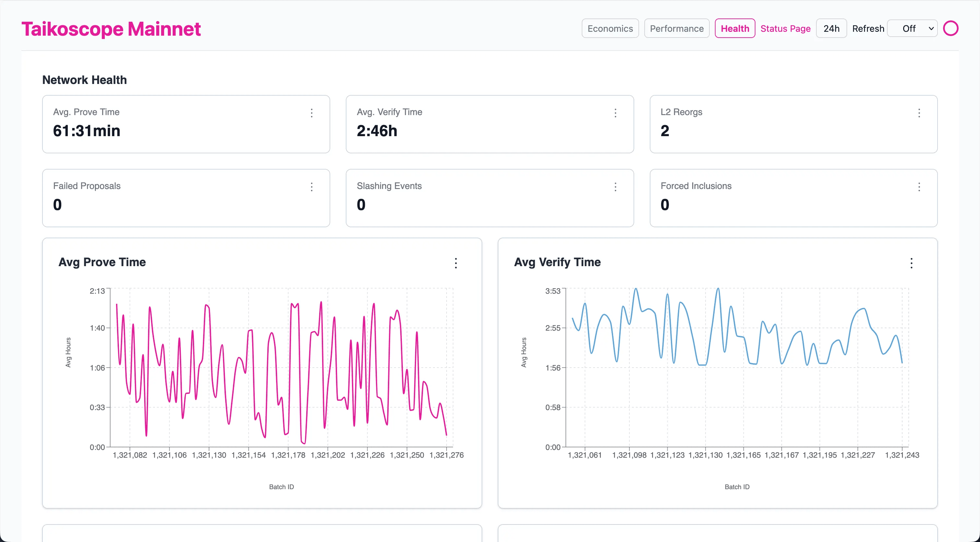Click the Taikoscope Mainnet title
Screen dimensions: 980x542
tap(111, 28)
